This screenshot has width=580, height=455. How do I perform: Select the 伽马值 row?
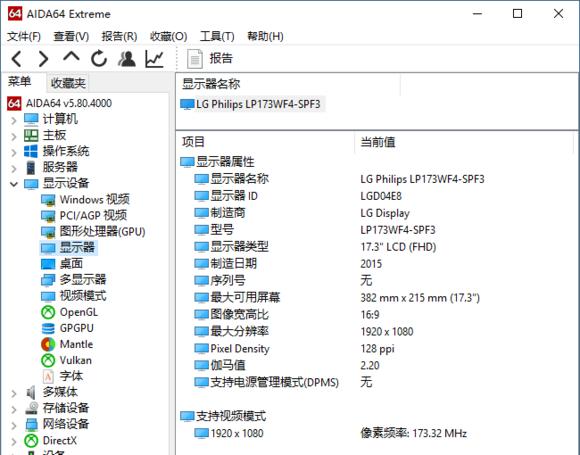220,365
